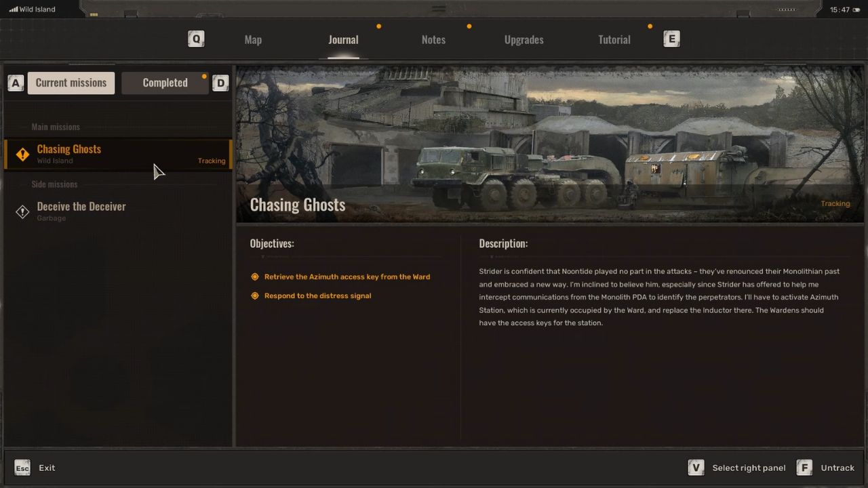Click the E key navigation icon
The height and width of the screenshot is (488, 868).
click(x=671, y=39)
